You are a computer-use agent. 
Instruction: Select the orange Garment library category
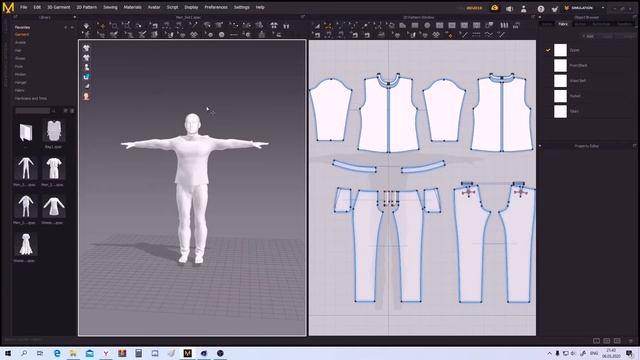tap(22, 35)
